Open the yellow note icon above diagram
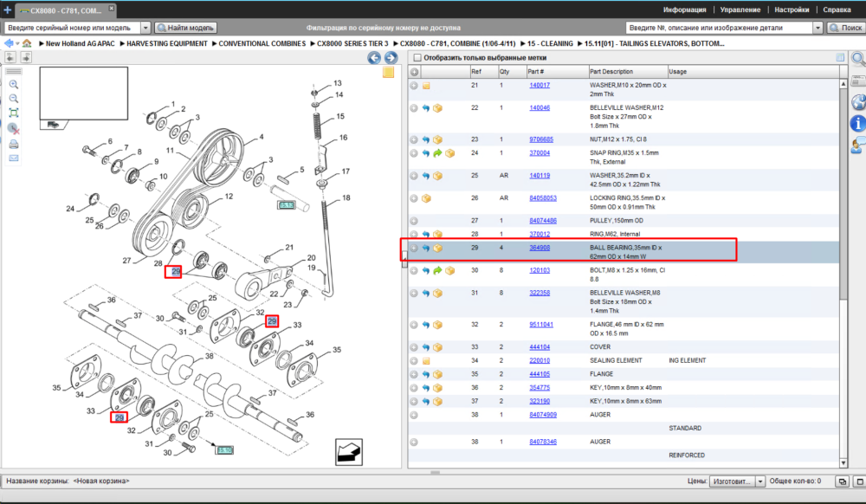 tap(388, 73)
